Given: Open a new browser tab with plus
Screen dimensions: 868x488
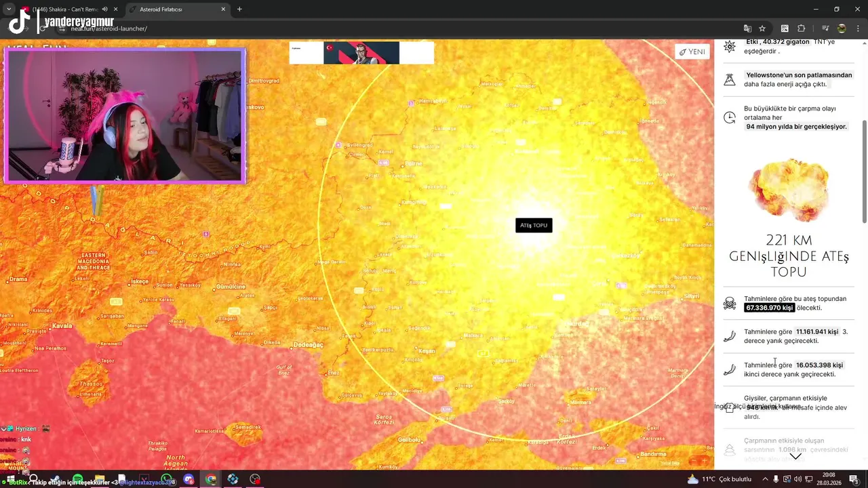Looking at the screenshot, I should (x=239, y=9).
